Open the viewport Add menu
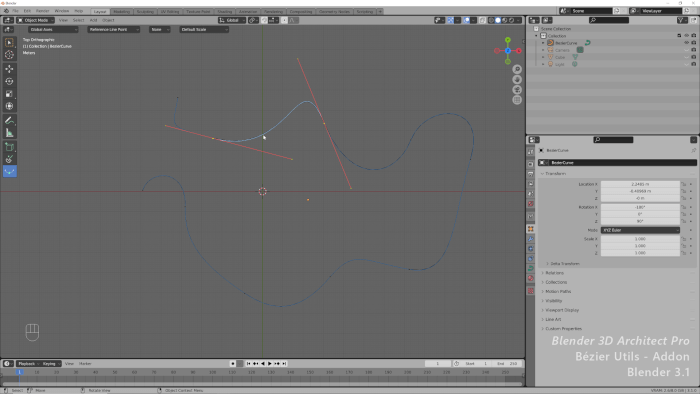 click(x=93, y=20)
